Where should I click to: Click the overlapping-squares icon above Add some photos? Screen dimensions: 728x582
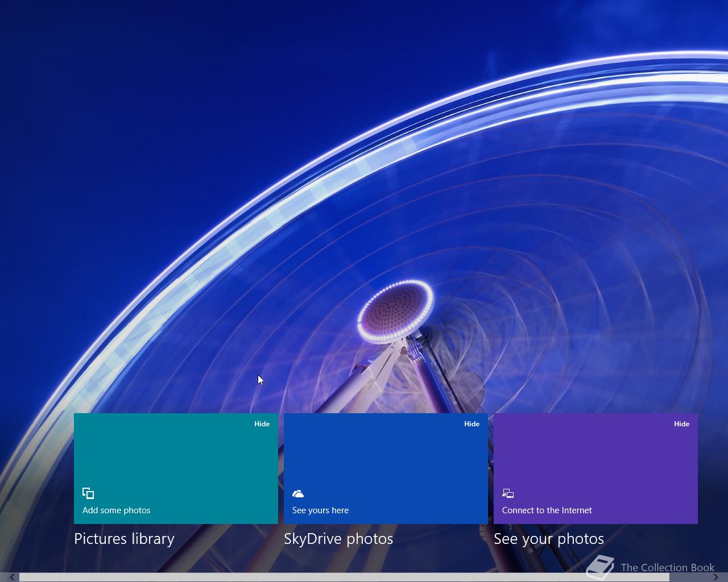tap(88, 493)
